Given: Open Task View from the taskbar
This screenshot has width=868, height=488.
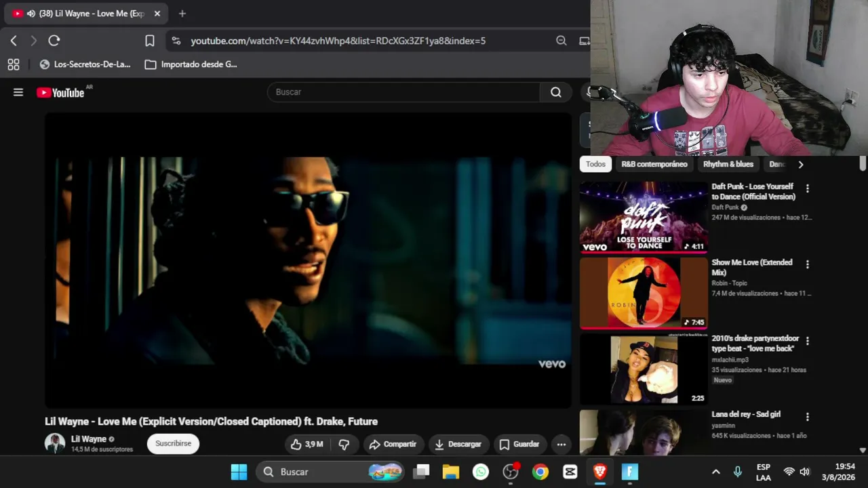Looking at the screenshot, I should 422,472.
